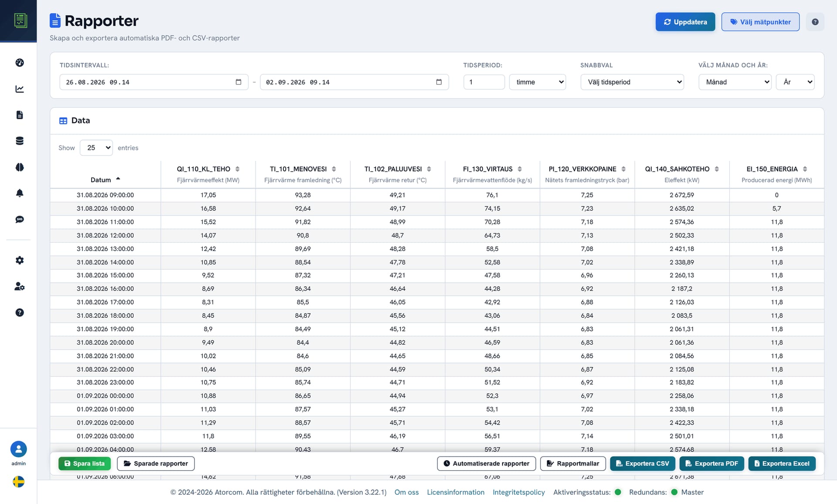Click the Rapporter page title icon
Screen dimensions: 837x504
[55, 20]
